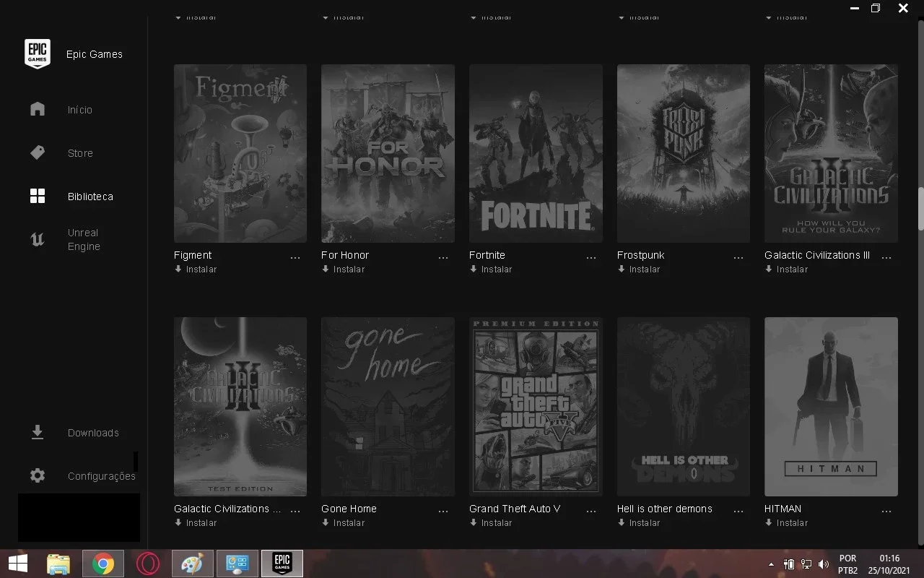
Task: Open the Gone Home cover thumbnail
Action: 388,407
